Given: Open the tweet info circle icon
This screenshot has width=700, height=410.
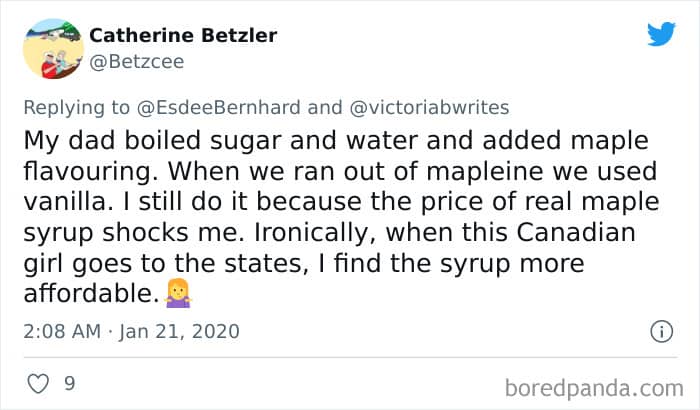Looking at the screenshot, I should tap(661, 330).
